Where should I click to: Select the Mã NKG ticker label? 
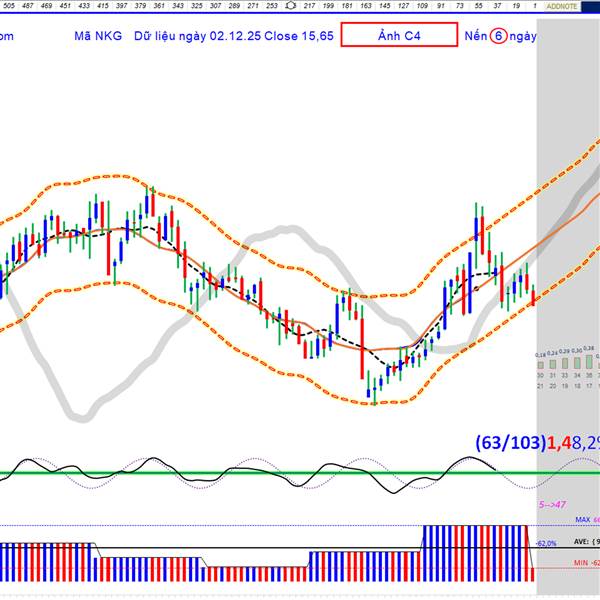(x=98, y=36)
